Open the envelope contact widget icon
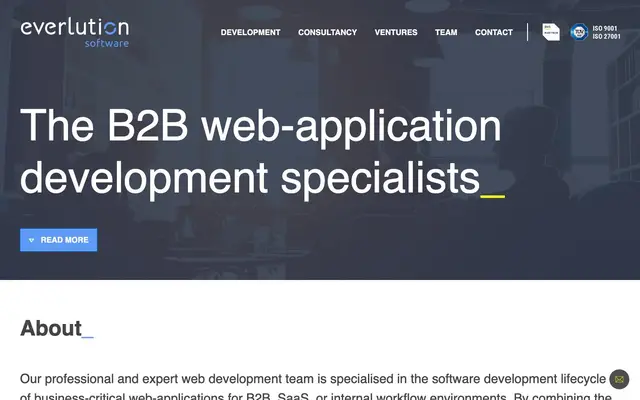 (x=619, y=380)
